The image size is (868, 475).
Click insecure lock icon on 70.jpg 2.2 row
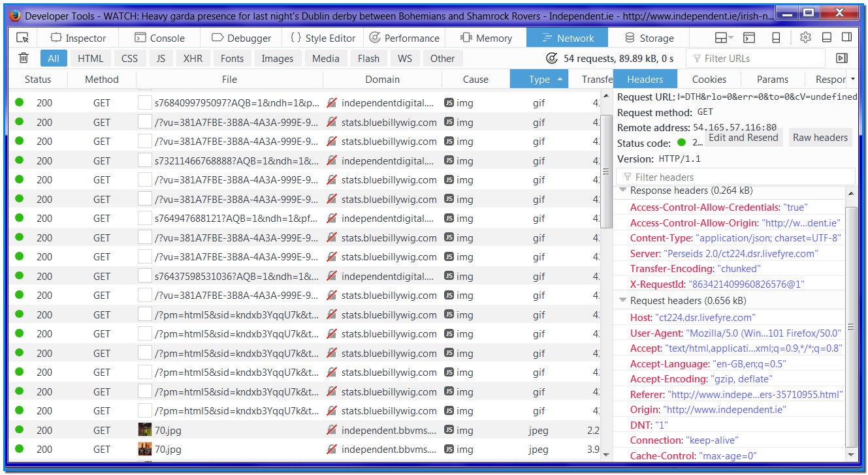point(332,430)
